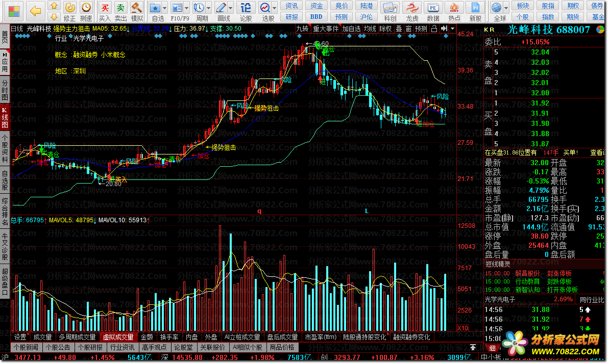The height and width of the screenshot is (364, 609).
Task: Open the 热点 hot flame icon
Action: [x=454, y=7]
